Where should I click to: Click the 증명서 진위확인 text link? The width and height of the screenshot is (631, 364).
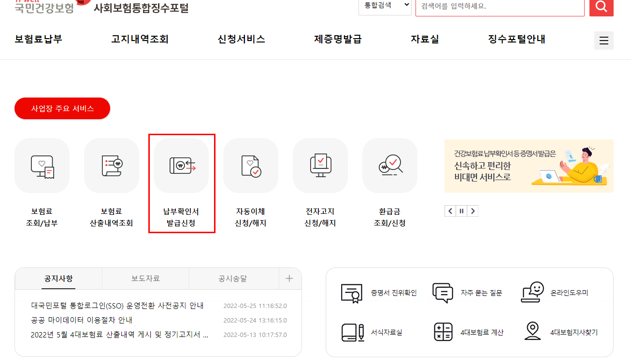394,293
